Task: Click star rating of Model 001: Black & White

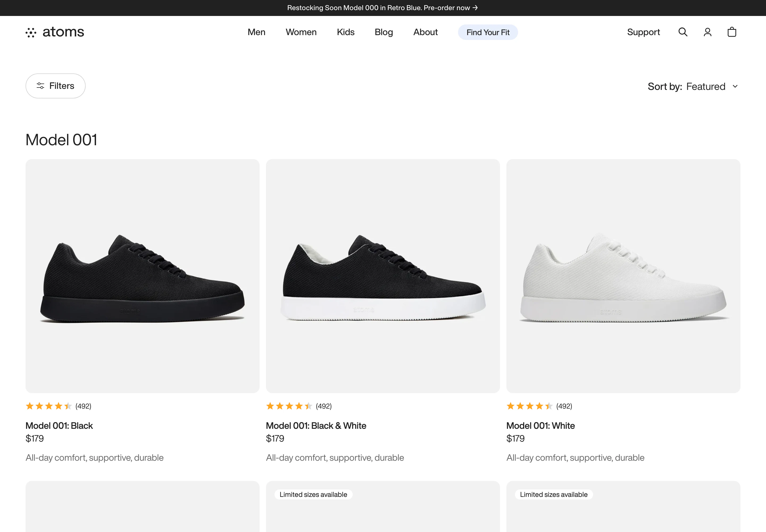Action: tap(289, 406)
